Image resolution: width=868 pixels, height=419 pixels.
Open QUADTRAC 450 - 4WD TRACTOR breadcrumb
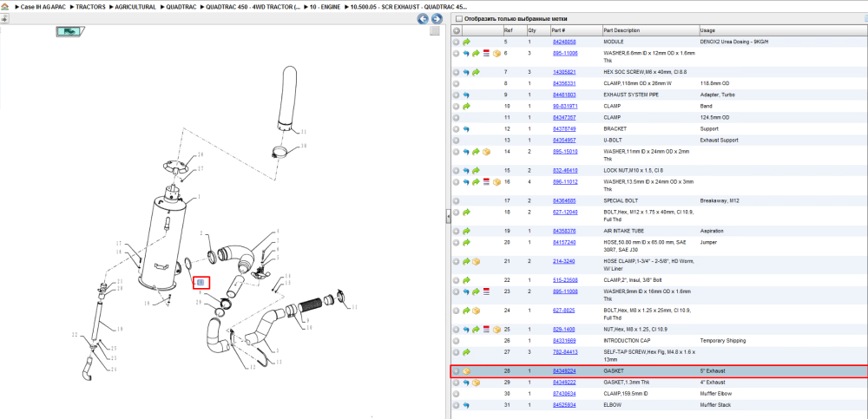pyautogui.click(x=253, y=7)
